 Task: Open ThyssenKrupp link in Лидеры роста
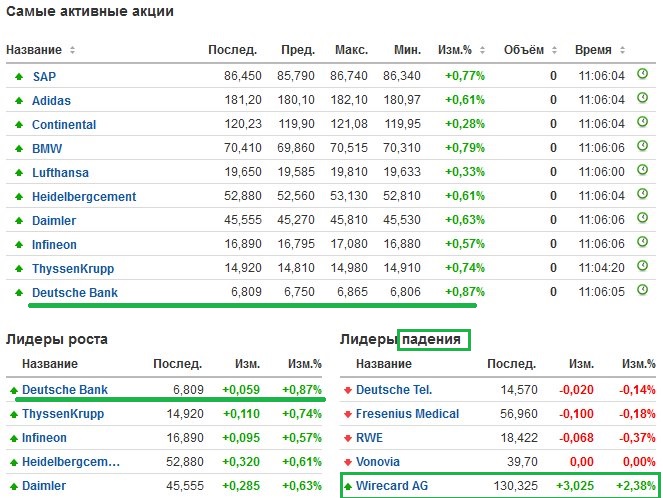(x=63, y=413)
